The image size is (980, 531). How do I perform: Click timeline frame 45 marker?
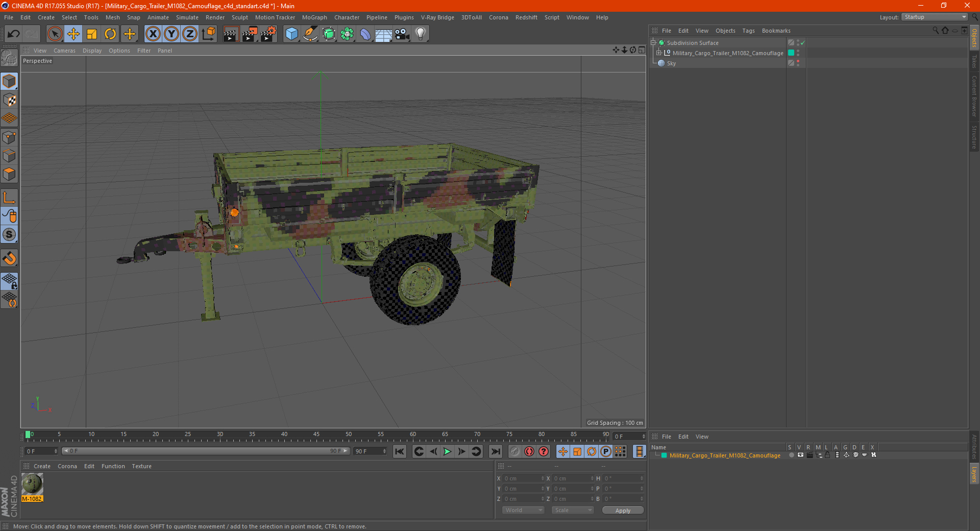(x=316, y=435)
